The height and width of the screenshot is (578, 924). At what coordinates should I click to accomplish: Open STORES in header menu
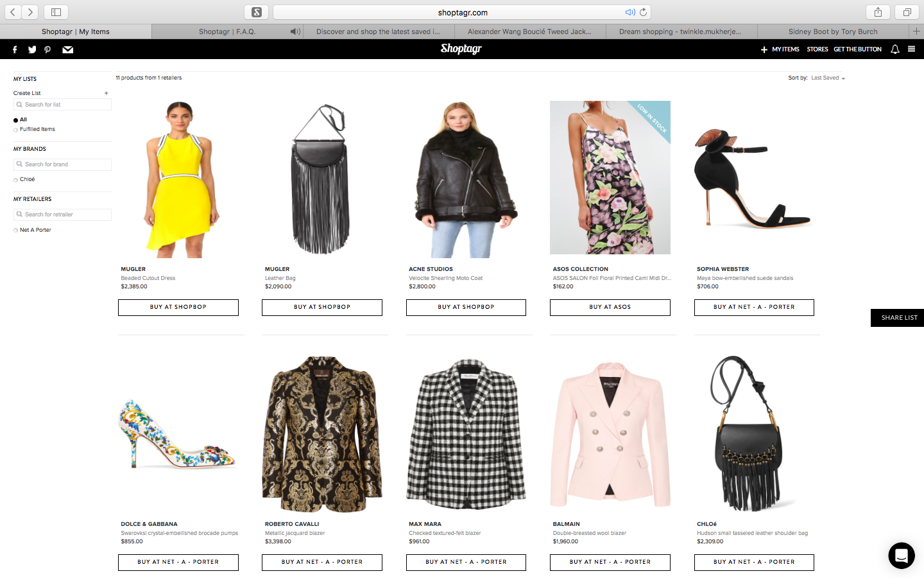(817, 49)
